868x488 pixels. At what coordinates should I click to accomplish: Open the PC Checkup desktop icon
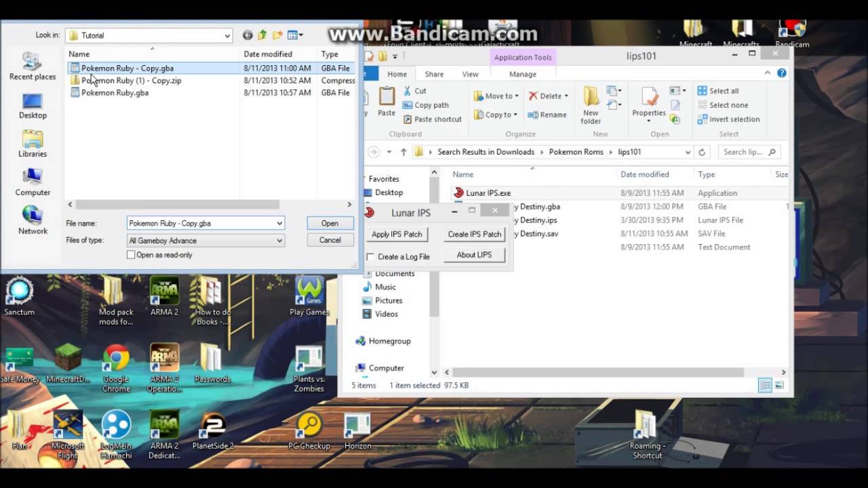coord(309,431)
